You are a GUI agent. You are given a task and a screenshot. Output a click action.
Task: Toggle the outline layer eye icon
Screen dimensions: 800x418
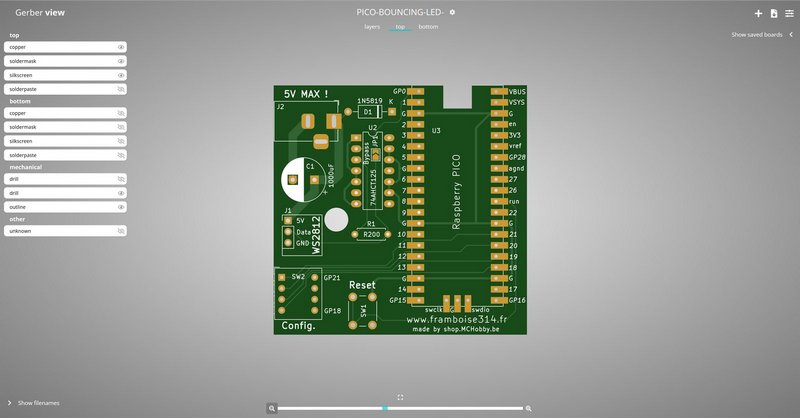pyautogui.click(x=121, y=207)
